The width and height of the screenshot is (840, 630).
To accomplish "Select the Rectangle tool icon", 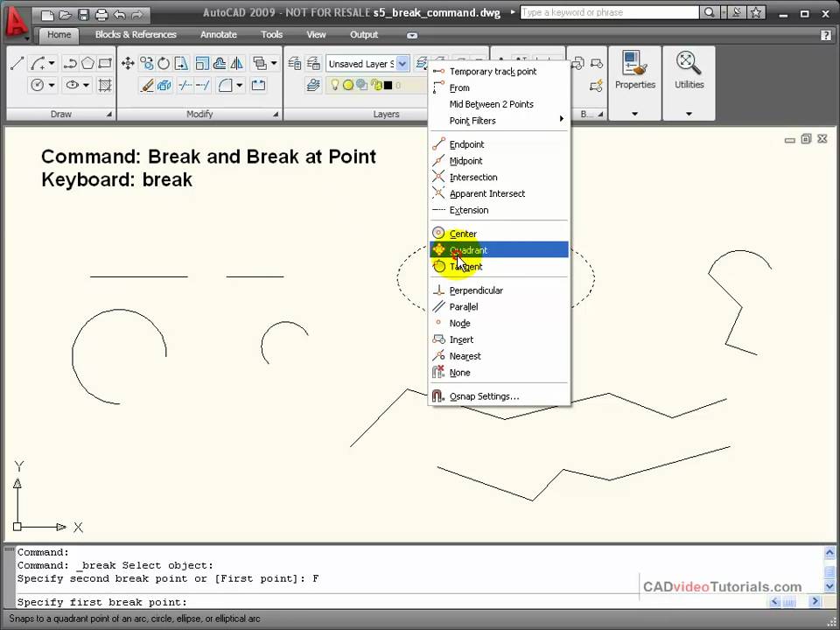I will [105, 63].
